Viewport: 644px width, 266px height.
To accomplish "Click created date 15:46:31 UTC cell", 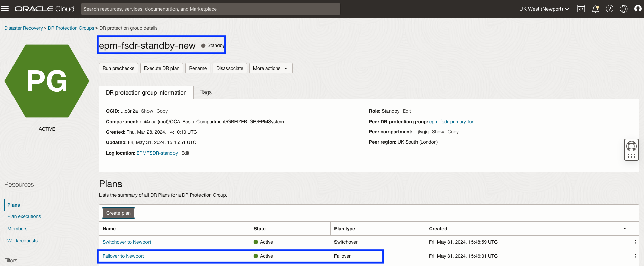I will click(463, 256).
